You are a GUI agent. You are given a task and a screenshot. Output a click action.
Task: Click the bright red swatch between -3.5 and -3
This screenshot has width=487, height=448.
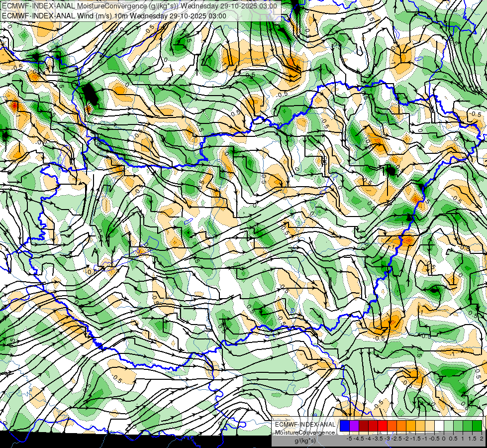(383, 426)
